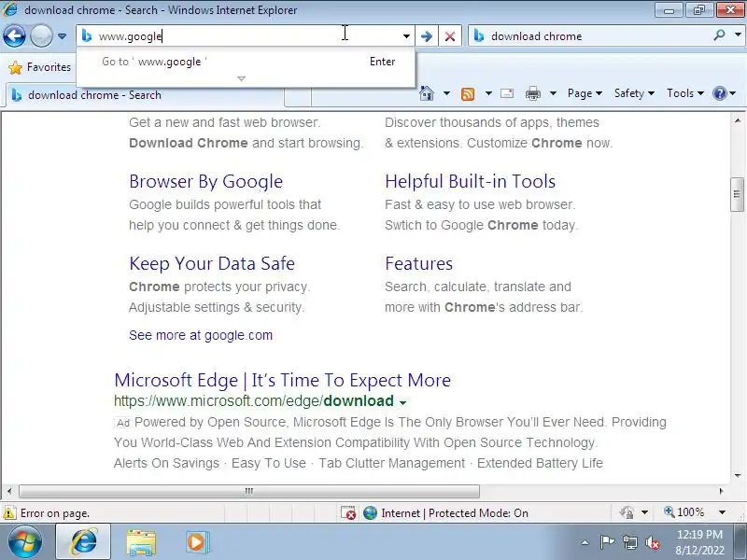Click the taskbar clock showing 12:19 PM
The height and width of the screenshot is (560, 747).
699,542
